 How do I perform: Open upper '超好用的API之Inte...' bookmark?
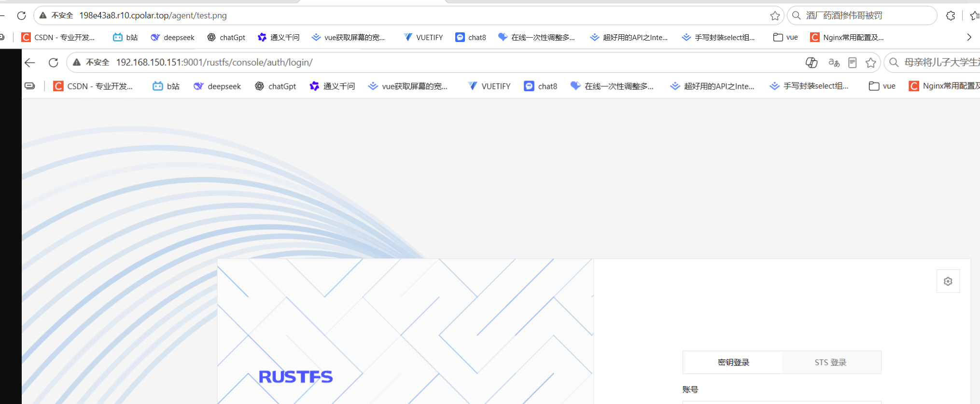(629, 37)
